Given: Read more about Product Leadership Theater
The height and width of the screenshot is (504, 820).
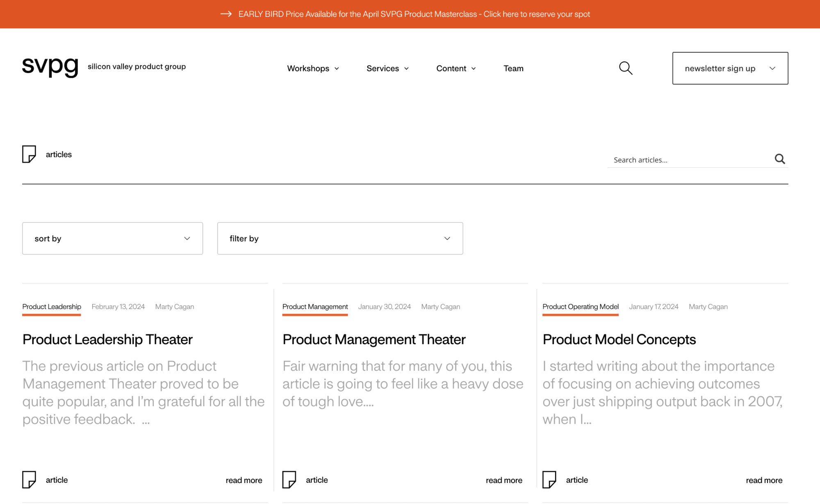Looking at the screenshot, I should click(244, 479).
